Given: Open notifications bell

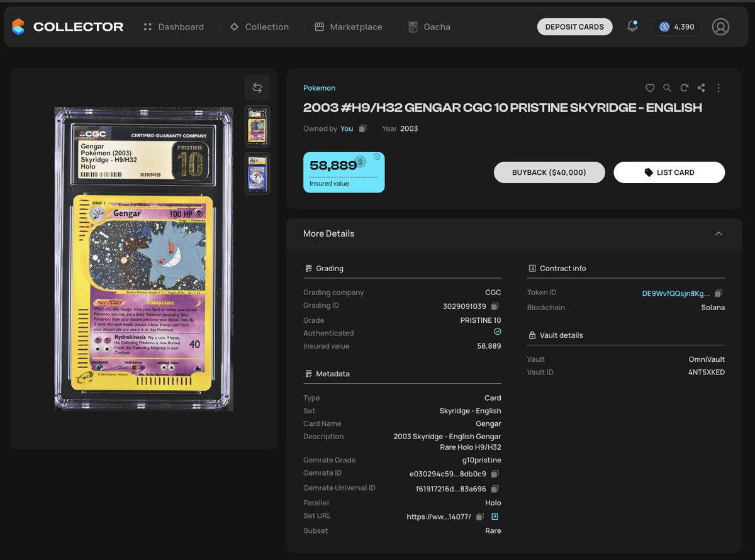Looking at the screenshot, I should click(632, 26).
